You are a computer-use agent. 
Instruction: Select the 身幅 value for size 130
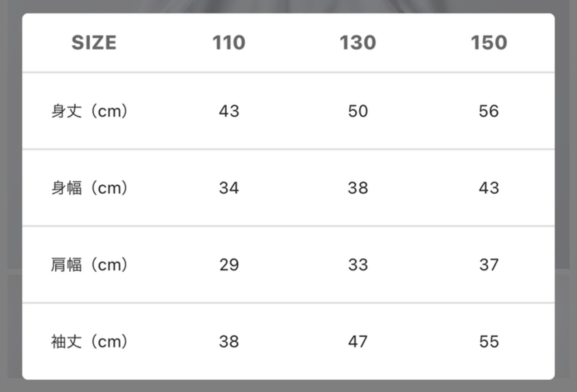pos(358,188)
